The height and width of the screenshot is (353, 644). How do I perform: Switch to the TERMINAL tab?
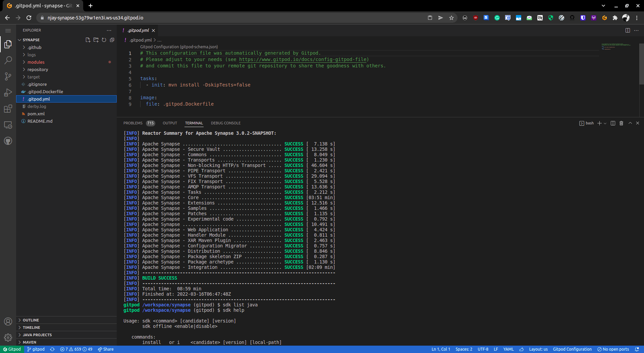[194, 123]
